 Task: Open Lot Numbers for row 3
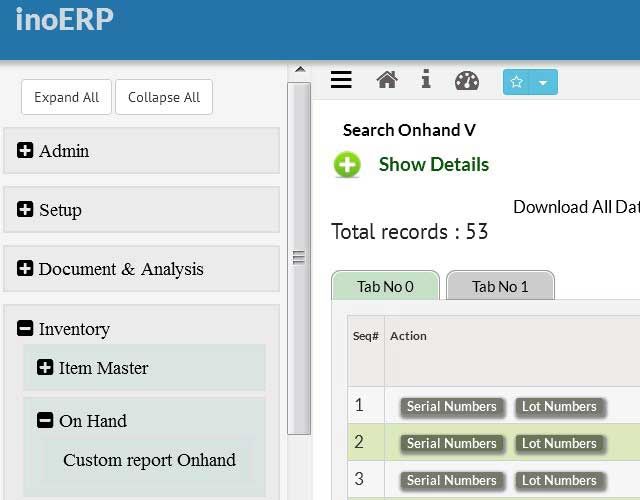pos(560,480)
